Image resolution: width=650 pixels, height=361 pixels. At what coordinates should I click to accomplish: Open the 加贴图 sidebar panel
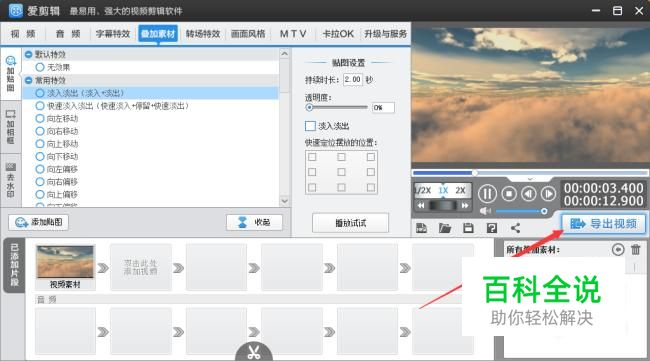point(11,74)
